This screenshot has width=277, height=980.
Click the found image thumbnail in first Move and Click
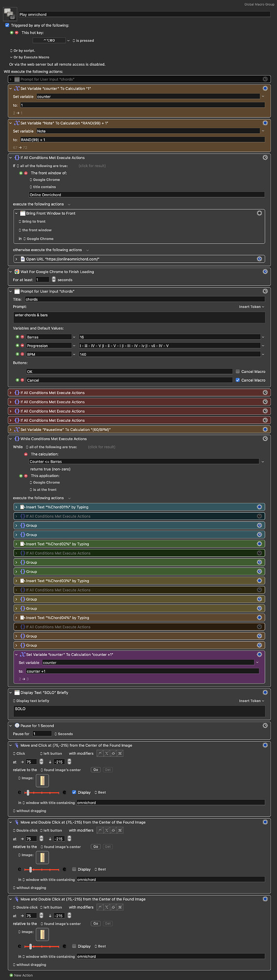42,781
